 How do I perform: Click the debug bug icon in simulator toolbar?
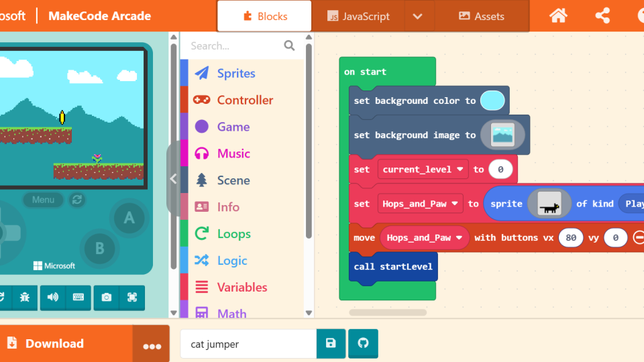[x=25, y=297]
